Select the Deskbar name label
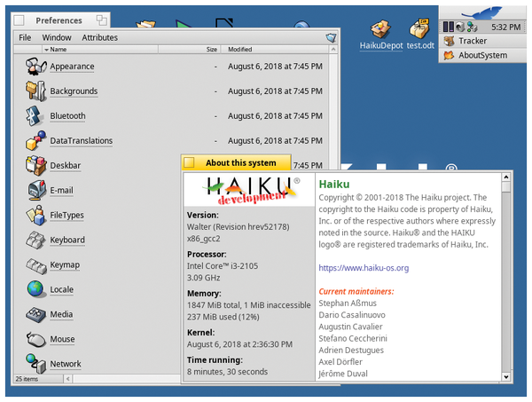 point(65,165)
